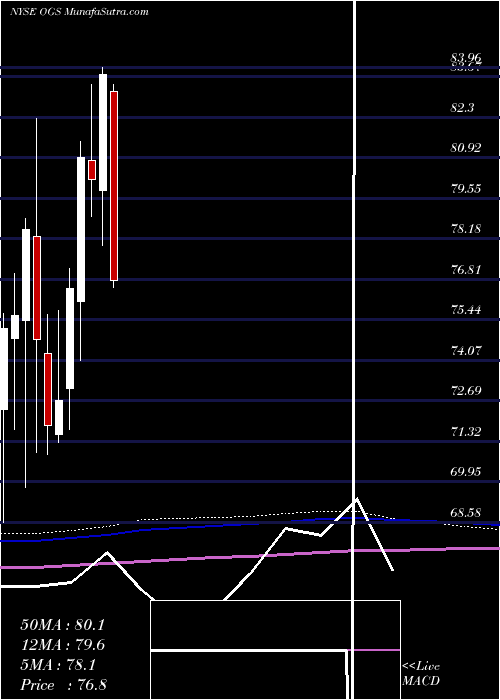Image resolution: width=500 pixels, height=700 pixels.
Task: Select the 76.81 price level label
Action: click(466, 270)
